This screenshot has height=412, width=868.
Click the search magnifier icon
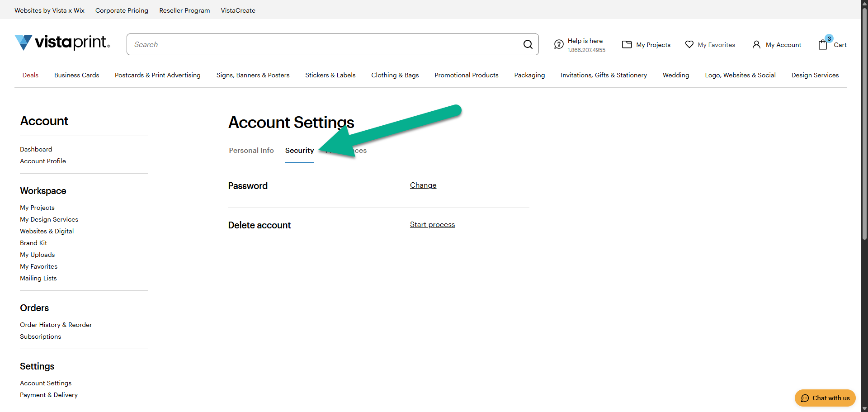[528, 44]
